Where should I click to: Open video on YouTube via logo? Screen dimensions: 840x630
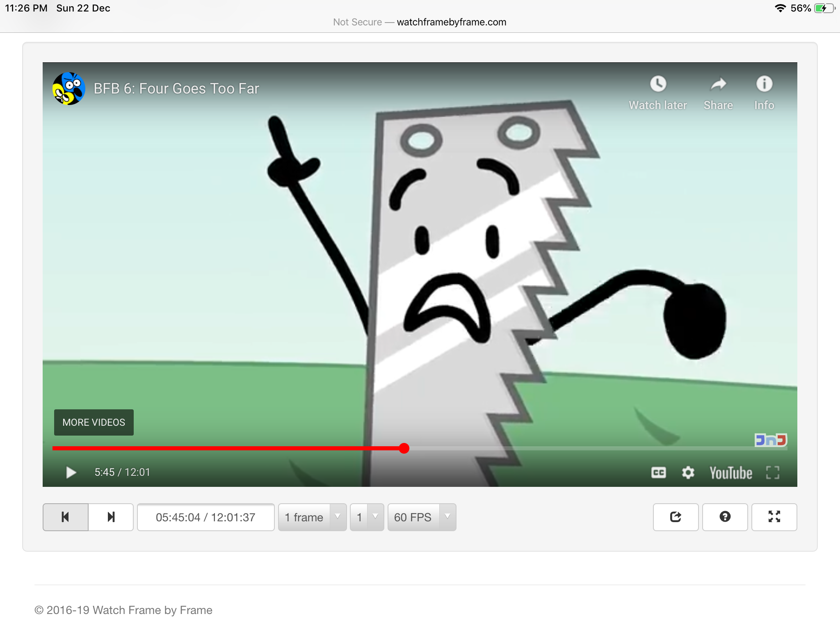(731, 473)
